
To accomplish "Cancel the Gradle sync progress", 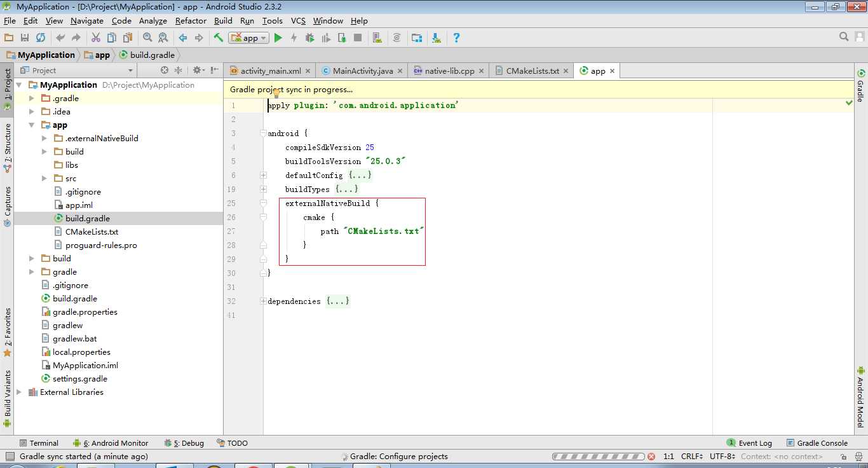I will (x=651, y=457).
